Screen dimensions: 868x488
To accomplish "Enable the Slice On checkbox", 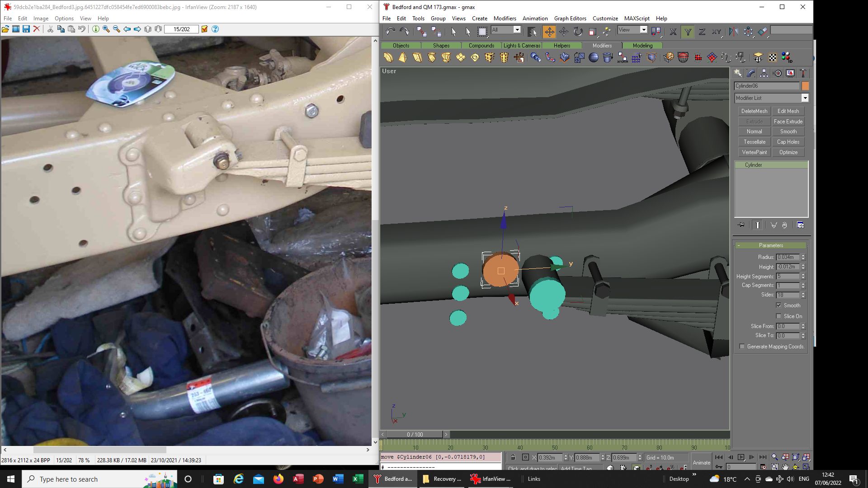I will click(778, 316).
